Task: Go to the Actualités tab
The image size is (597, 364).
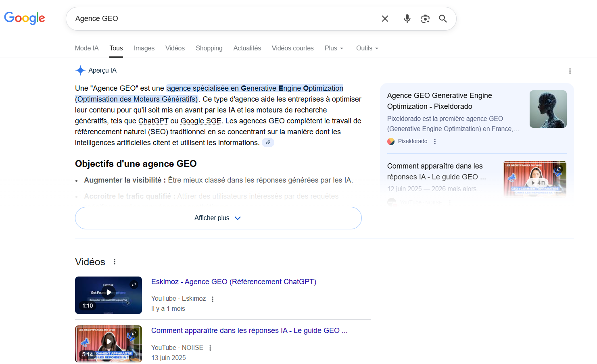Action: coord(247,48)
